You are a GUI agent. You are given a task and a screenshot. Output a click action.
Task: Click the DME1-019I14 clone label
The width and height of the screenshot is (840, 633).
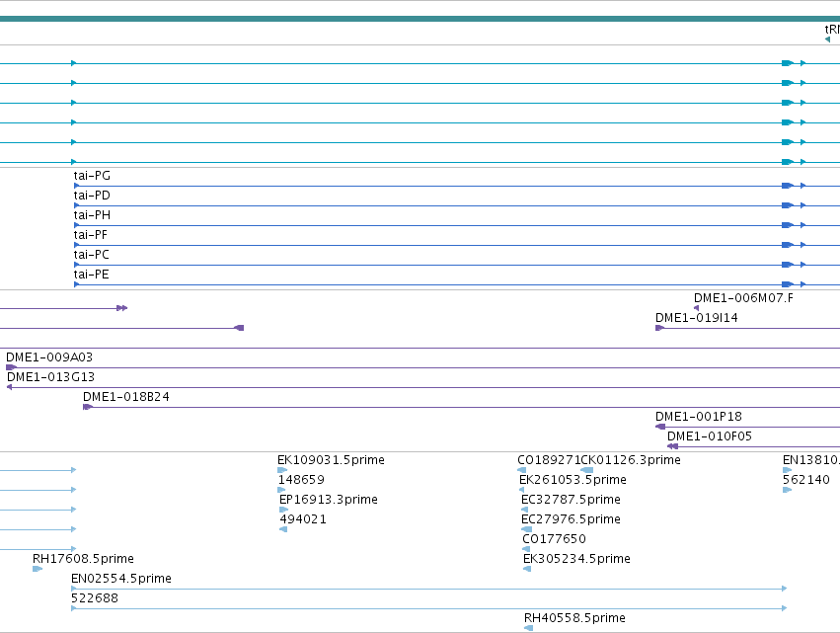[x=697, y=318]
